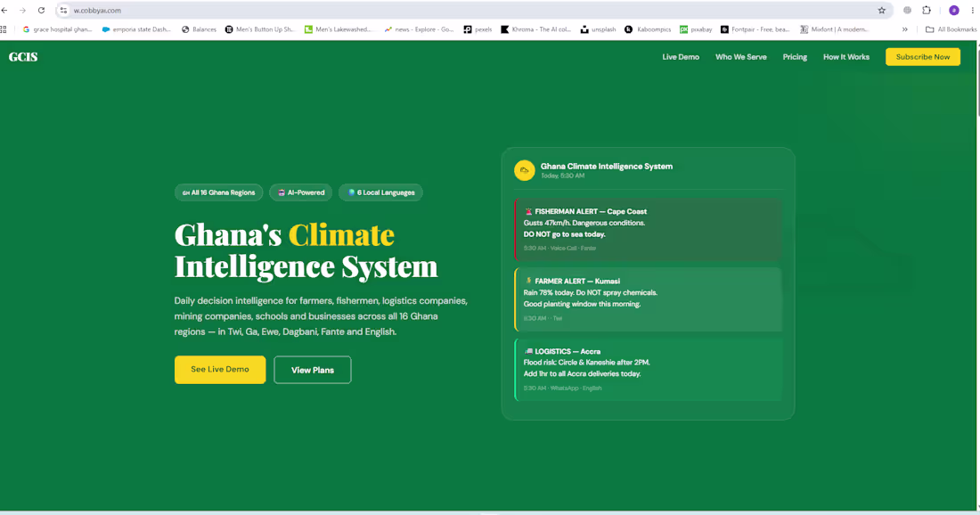Open the purple profile avatar

coord(954,10)
